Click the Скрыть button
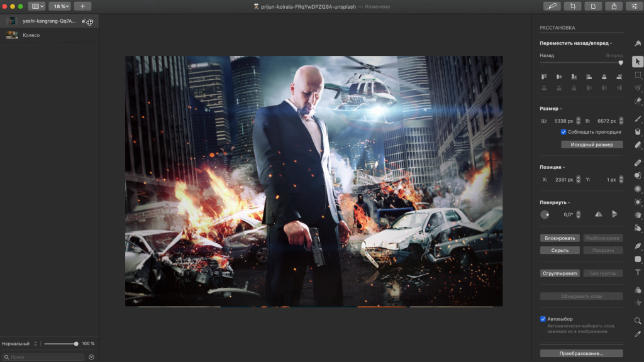 (x=560, y=250)
